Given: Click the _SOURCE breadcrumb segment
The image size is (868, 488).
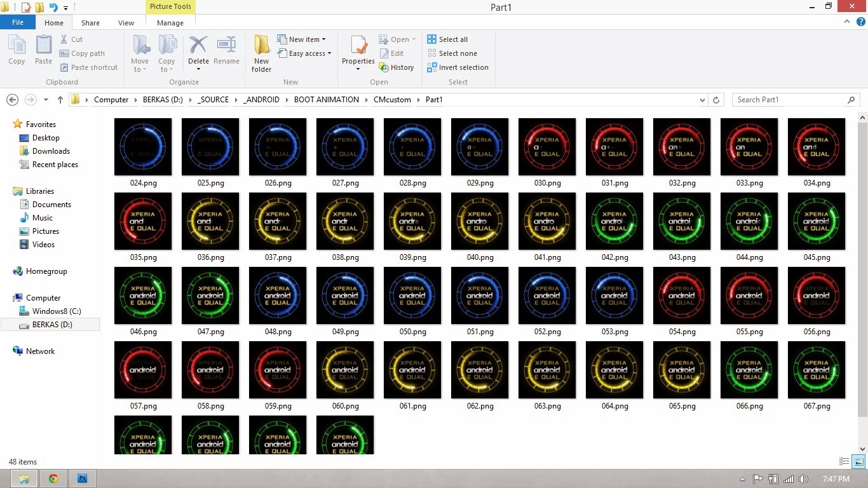Looking at the screenshot, I should tap(213, 100).
